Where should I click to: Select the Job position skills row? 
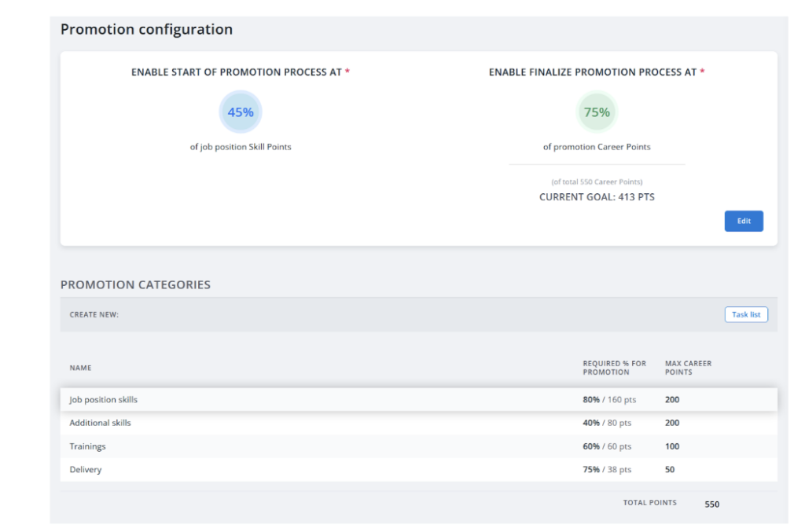(104, 400)
